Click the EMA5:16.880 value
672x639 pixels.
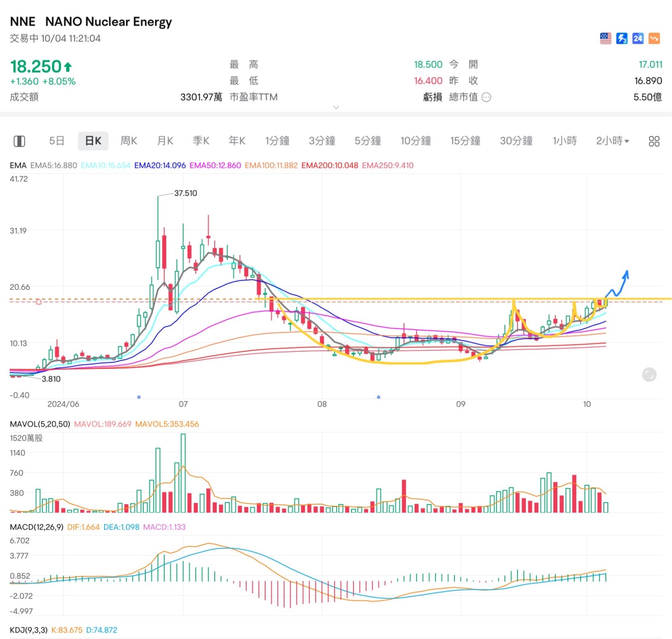54,166
